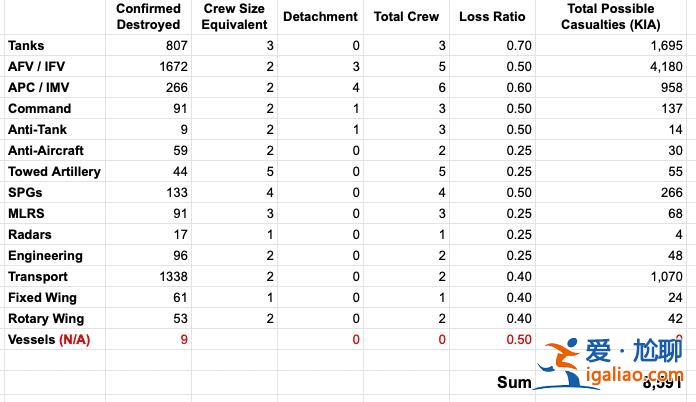Click the Detachment column header
This screenshot has height=402, width=696.
[x=320, y=17]
